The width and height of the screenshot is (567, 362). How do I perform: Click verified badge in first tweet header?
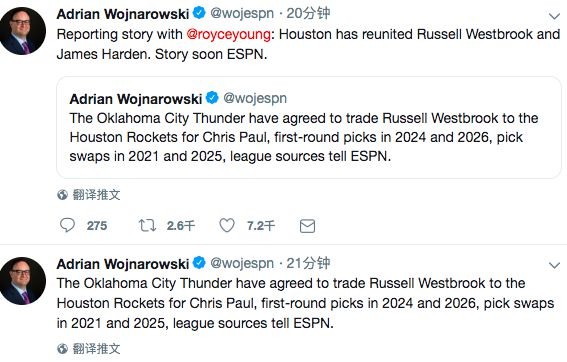pos(199,13)
